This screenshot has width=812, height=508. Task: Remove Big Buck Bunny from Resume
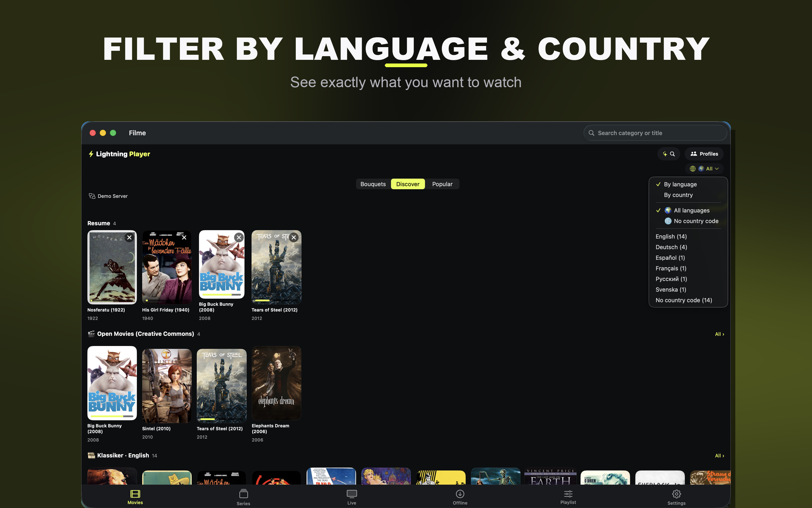239,238
